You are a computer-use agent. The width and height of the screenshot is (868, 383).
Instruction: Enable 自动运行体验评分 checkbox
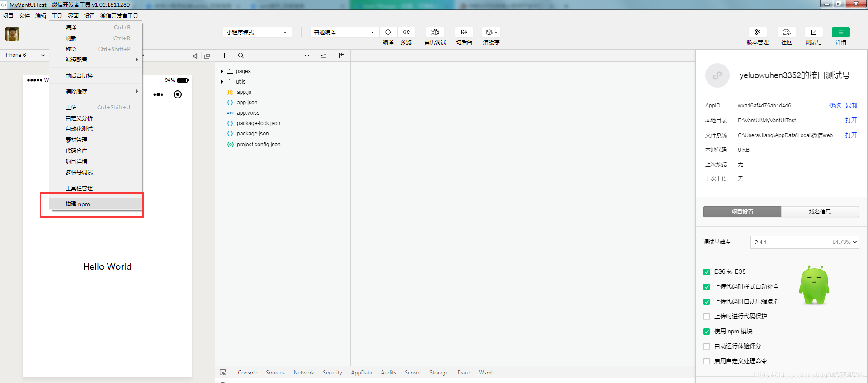point(707,346)
